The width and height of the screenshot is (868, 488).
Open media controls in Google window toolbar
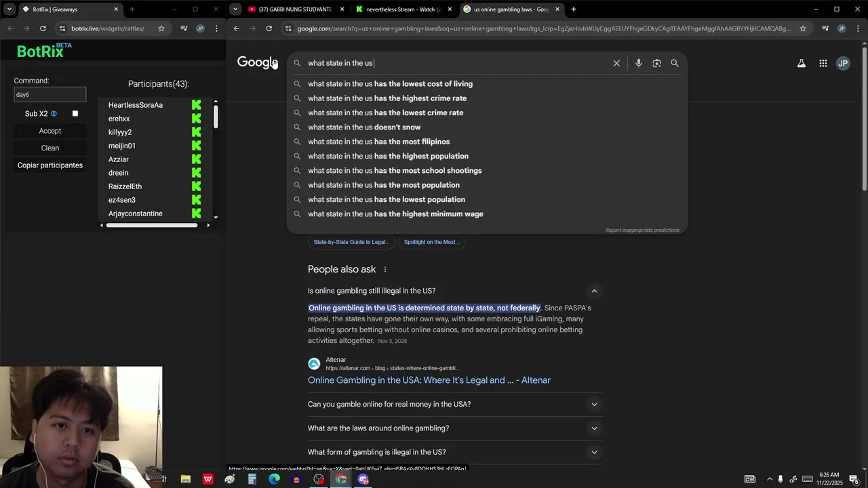click(825, 28)
